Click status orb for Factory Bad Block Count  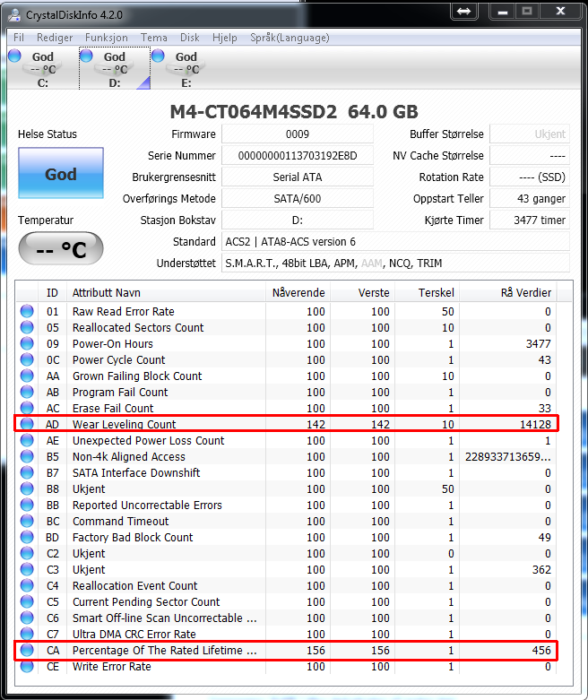(27, 537)
